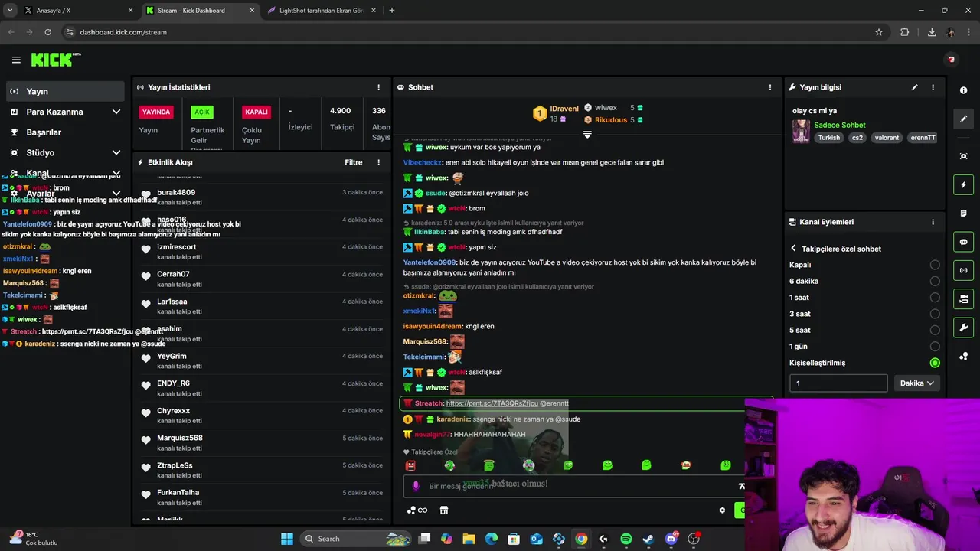The image size is (980, 551).
Task: Click the channel points infinity icon
Action: tap(417, 510)
